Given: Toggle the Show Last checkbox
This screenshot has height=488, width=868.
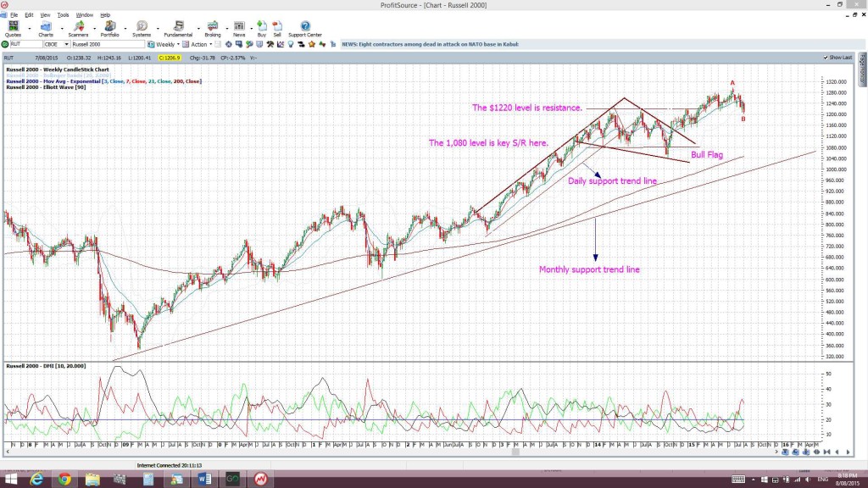Looking at the screenshot, I should coord(826,58).
